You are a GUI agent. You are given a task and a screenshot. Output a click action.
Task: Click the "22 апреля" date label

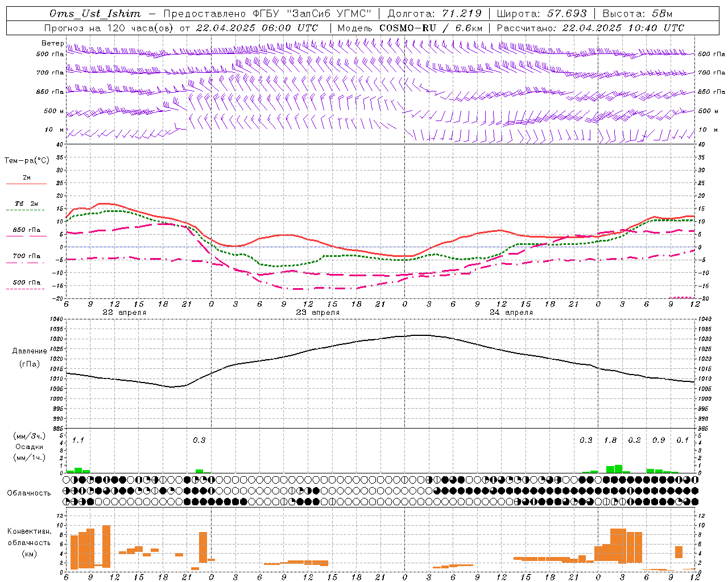click(x=124, y=313)
